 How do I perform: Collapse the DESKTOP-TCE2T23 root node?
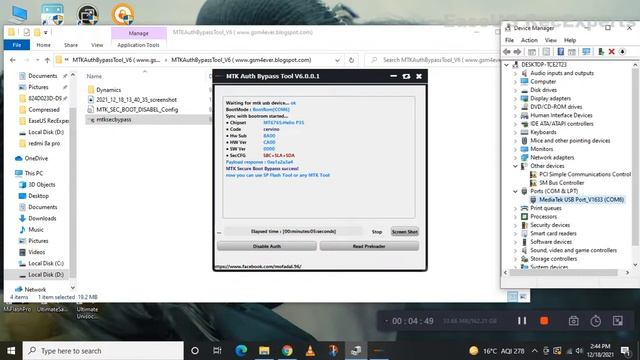[507, 64]
